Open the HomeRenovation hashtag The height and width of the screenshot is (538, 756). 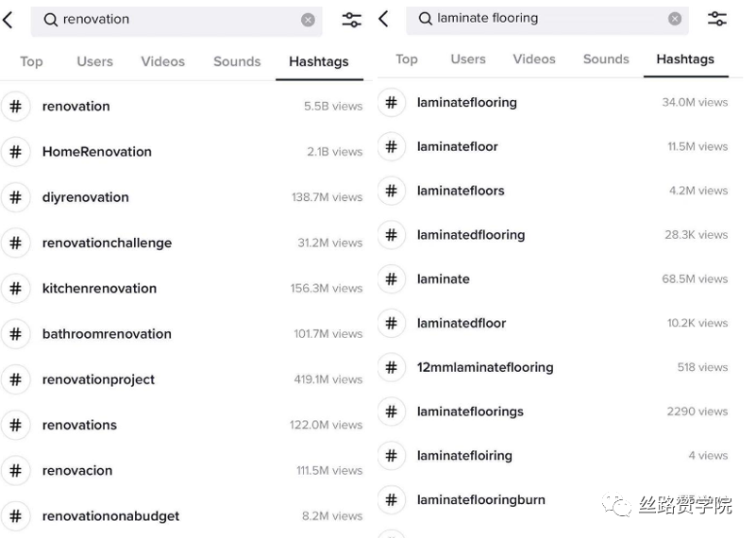pos(96,152)
